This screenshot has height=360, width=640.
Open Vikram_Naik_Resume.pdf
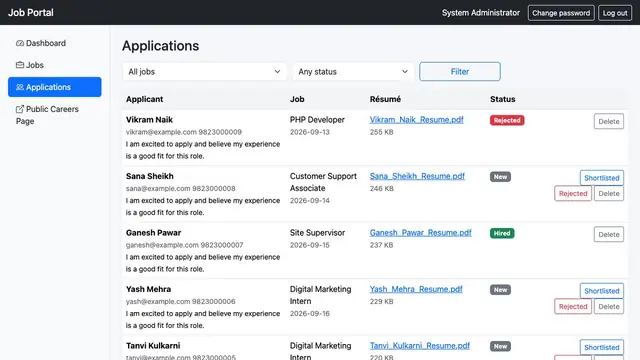pos(416,120)
